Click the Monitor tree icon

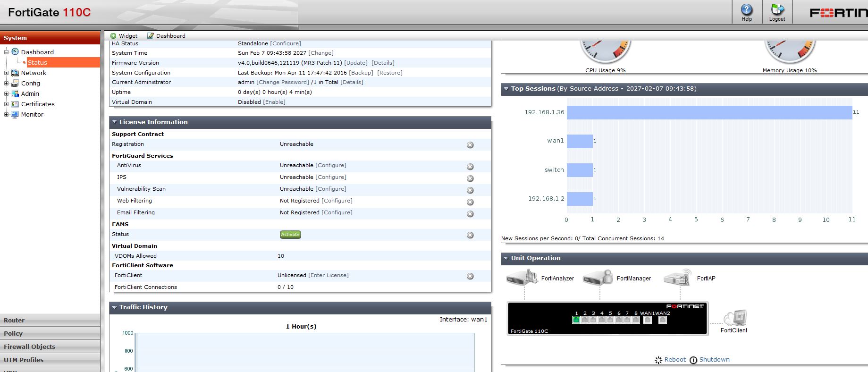coord(15,114)
